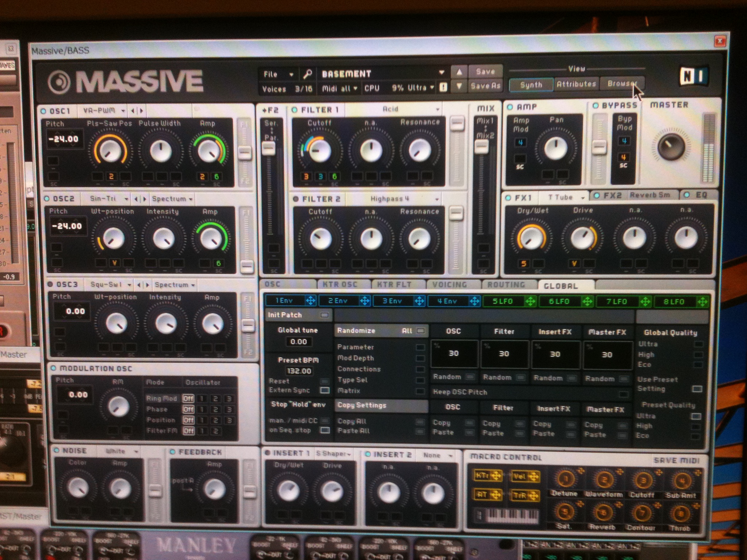
Task: Click the 8 LFO drag crosshair handle
Action: (x=702, y=302)
